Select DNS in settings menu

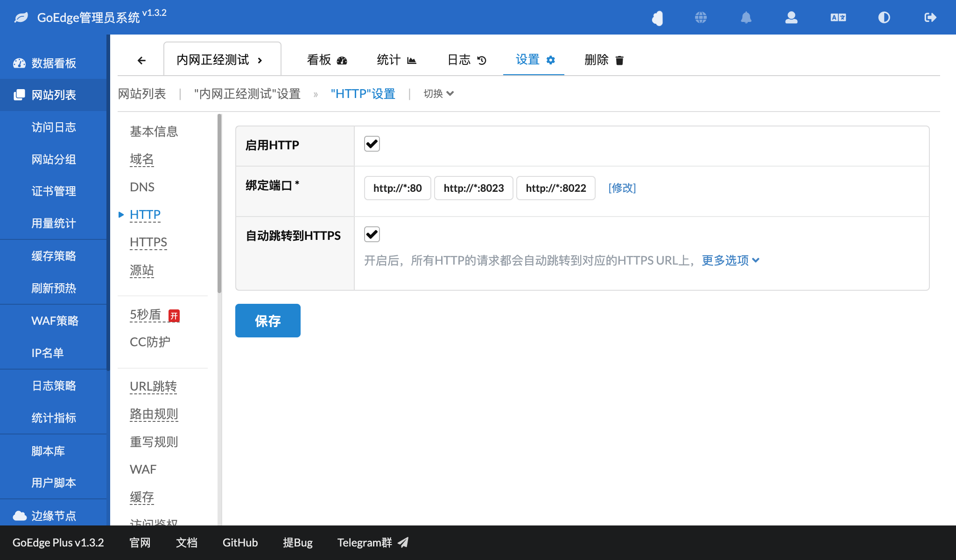[x=142, y=187]
